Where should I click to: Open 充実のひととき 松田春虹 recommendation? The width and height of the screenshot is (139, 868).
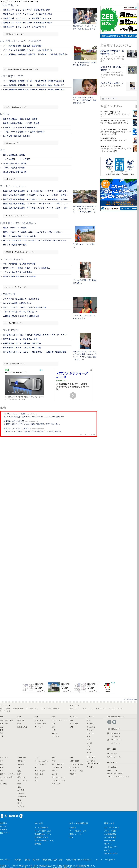coord(110,147)
